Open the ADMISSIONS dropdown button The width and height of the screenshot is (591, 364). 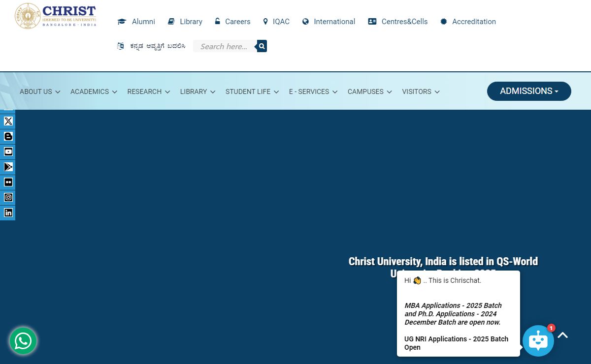coord(529,91)
